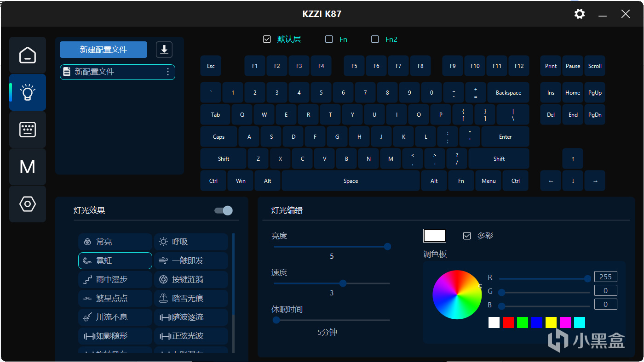Pick the 按键涟漪 ripple effect
This screenshot has width=644, height=362.
click(191, 279)
